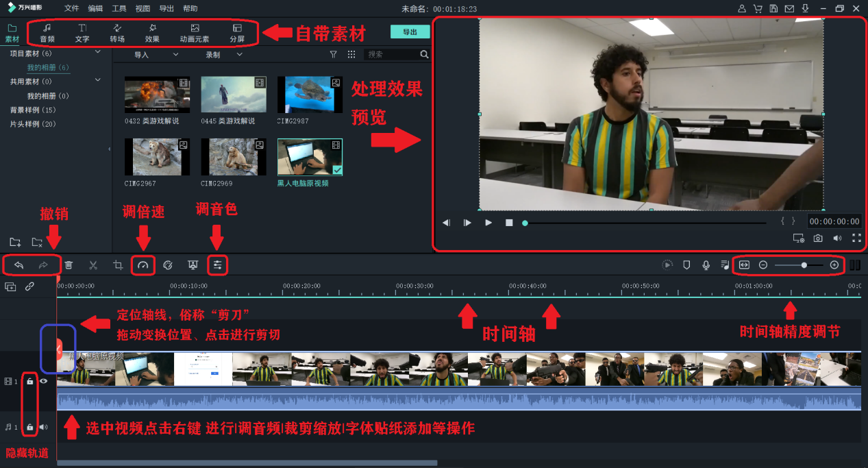Image resolution: width=868 pixels, height=468 pixels.
Task: Click zoom-to-fit timeline icon
Action: coord(743,265)
